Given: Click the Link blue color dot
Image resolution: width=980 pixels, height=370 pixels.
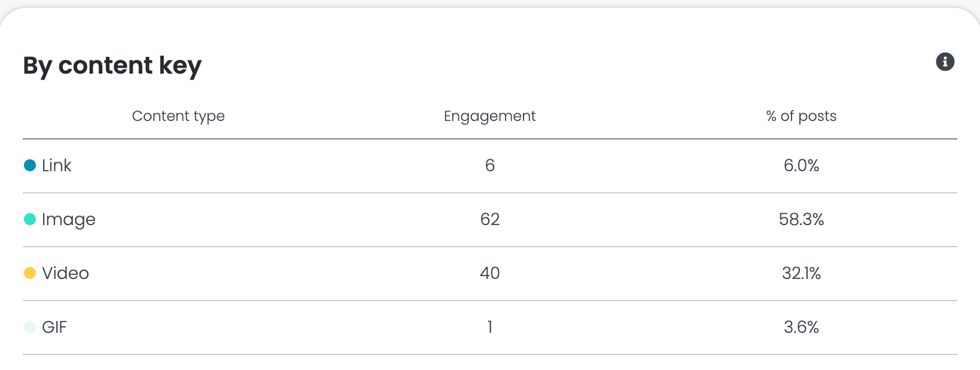Looking at the screenshot, I should click(x=30, y=165).
